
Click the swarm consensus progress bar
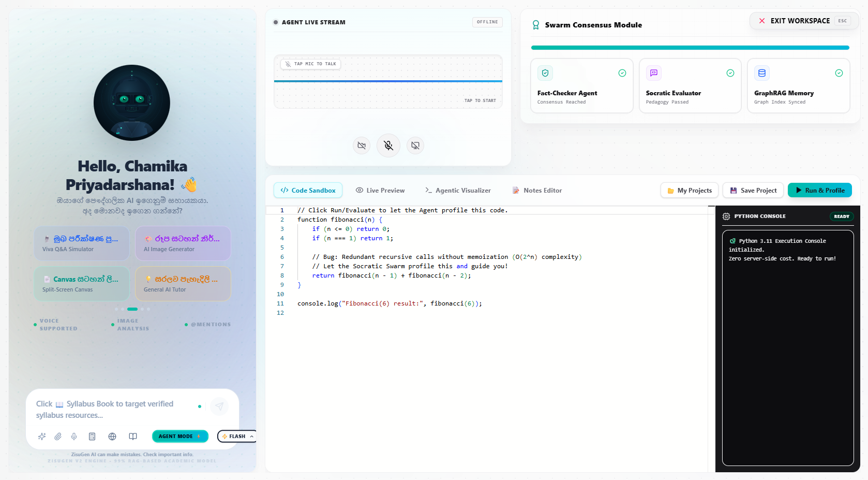[690, 48]
